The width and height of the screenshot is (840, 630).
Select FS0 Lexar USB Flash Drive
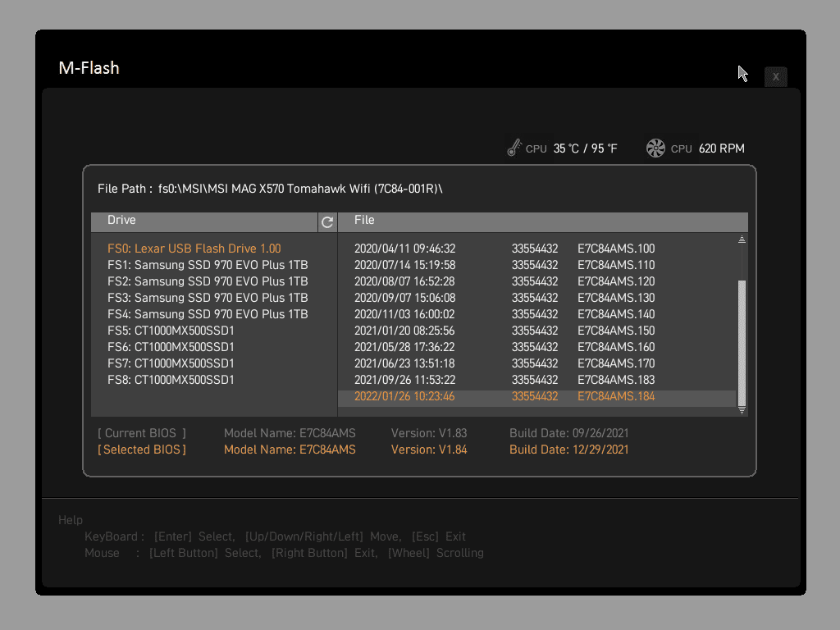coord(194,249)
